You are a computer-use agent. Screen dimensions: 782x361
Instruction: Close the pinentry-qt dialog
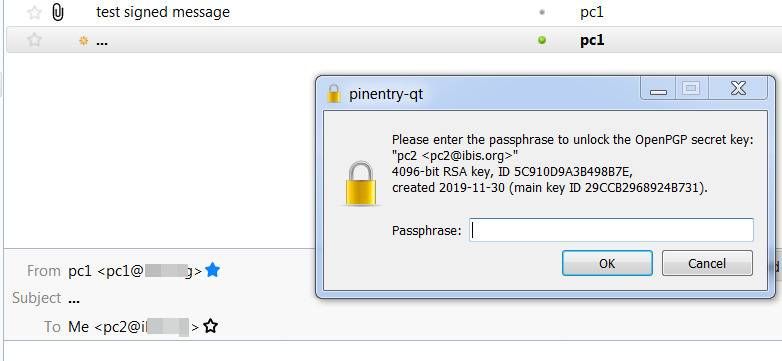pyautogui.click(x=738, y=89)
